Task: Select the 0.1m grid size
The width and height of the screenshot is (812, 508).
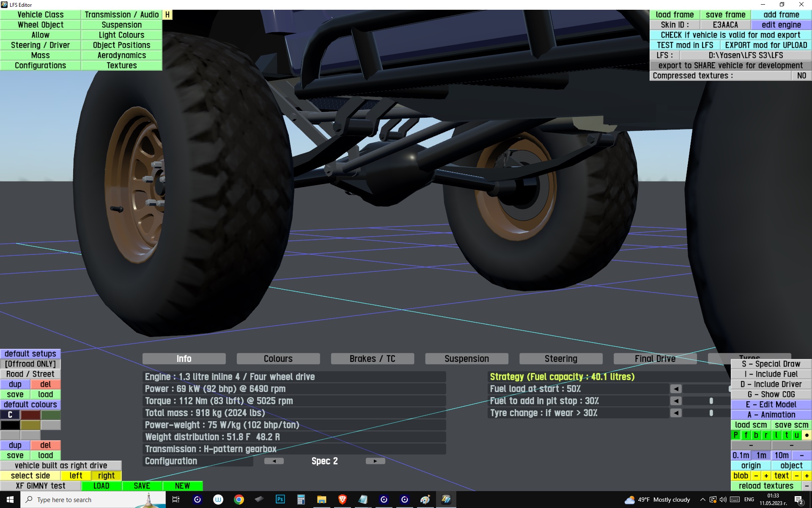Action: [741, 456]
